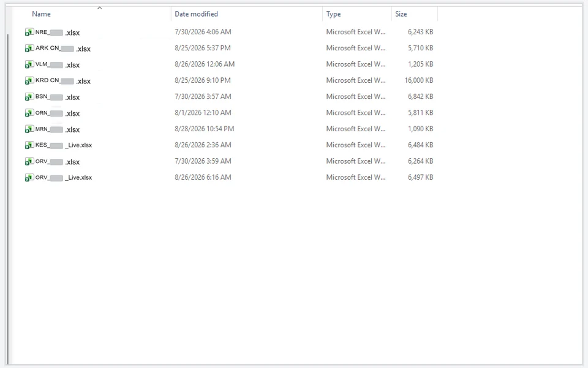Click the 1,205 KB size value
This screenshot has height=368, width=588.
[420, 64]
